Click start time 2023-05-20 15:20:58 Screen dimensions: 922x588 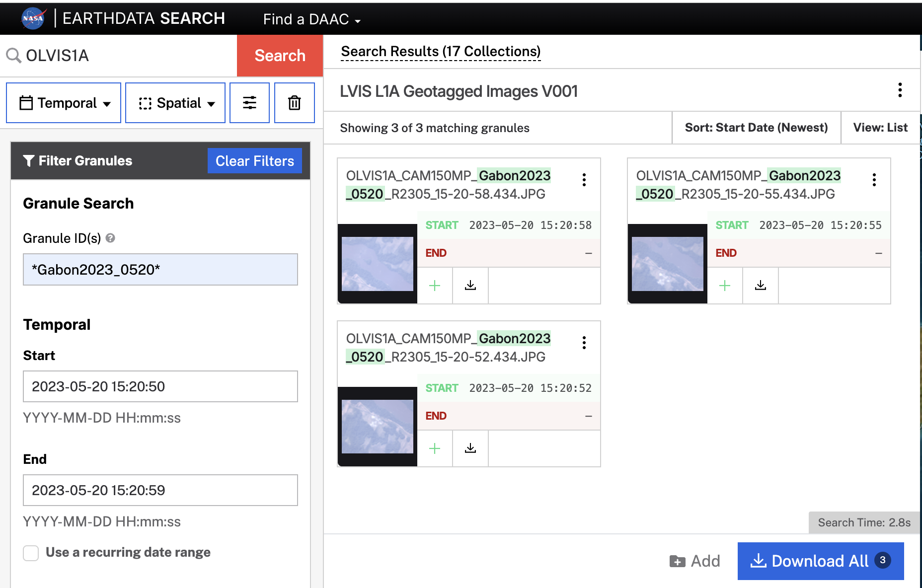[x=530, y=225]
